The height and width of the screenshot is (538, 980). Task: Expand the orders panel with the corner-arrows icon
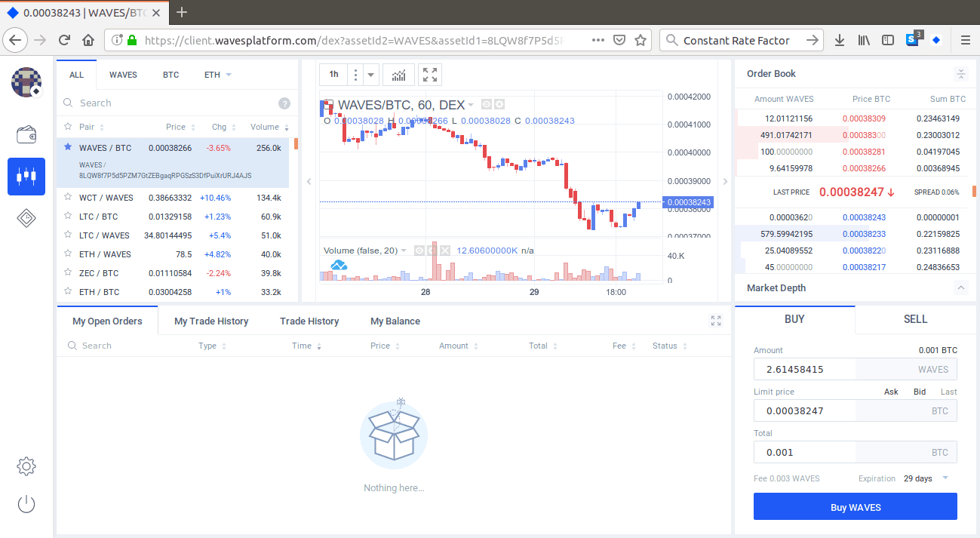(x=716, y=321)
